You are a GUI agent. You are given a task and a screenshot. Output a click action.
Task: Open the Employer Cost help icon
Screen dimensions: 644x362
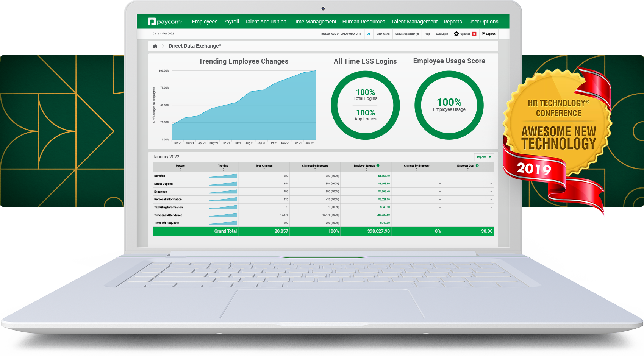[x=477, y=165]
